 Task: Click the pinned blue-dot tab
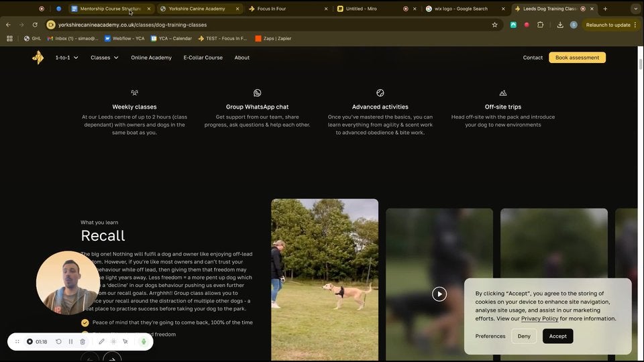[59, 9]
